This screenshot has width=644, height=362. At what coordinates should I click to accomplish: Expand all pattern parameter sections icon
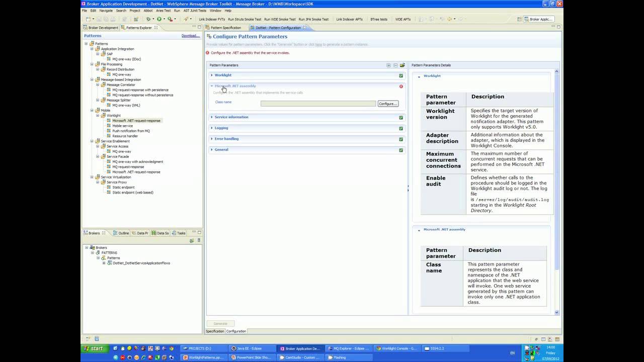(388, 65)
